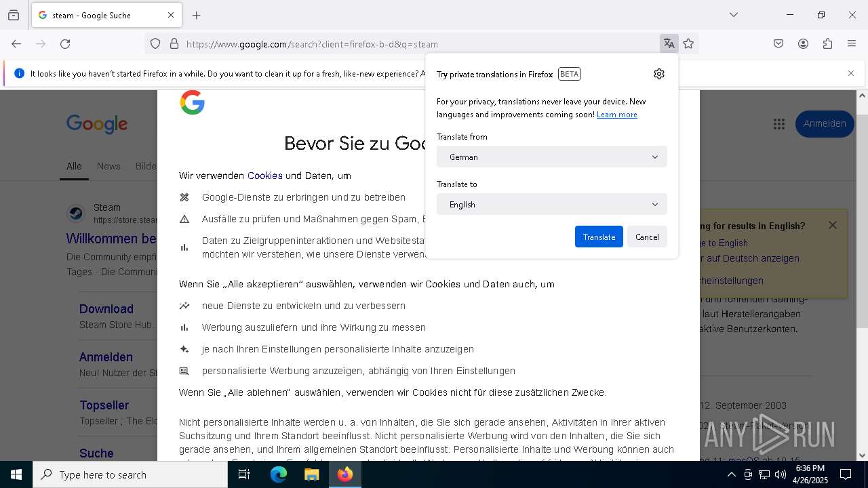The image size is (868, 488).
Task: Open File Explorer from taskbar
Action: pos(311,474)
